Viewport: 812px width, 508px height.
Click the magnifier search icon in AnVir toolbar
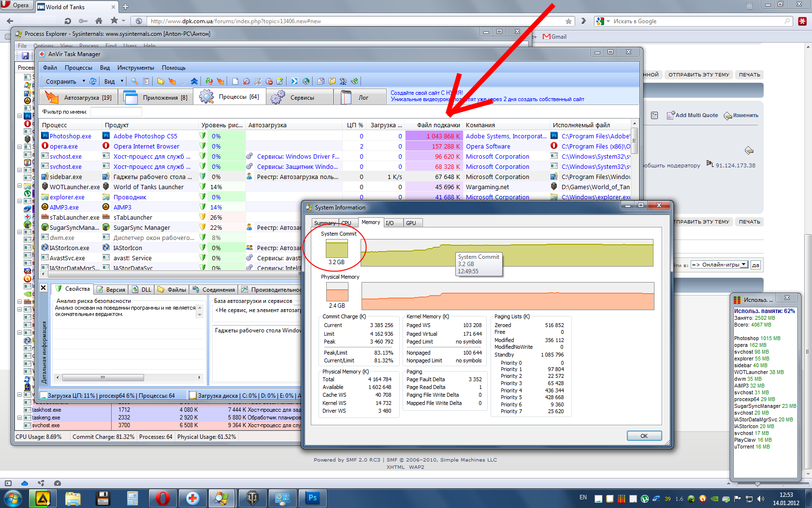134,81
